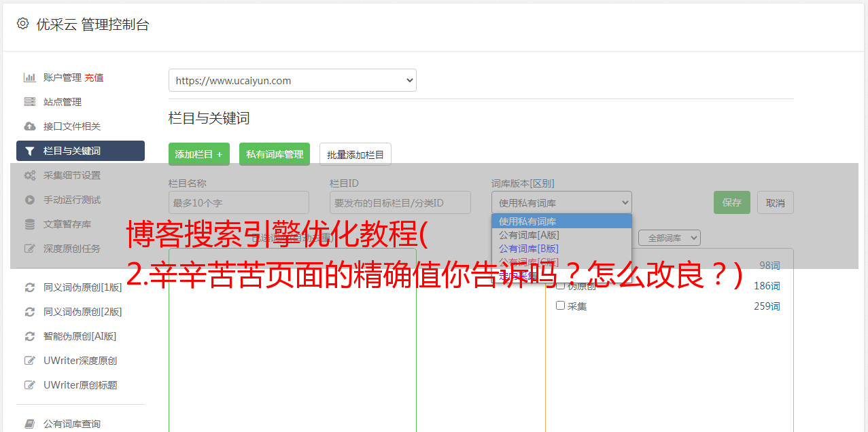Viewport: 868px width, 432px height.
Task: Click the 栏目ID input field
Action: pos(400,202)
